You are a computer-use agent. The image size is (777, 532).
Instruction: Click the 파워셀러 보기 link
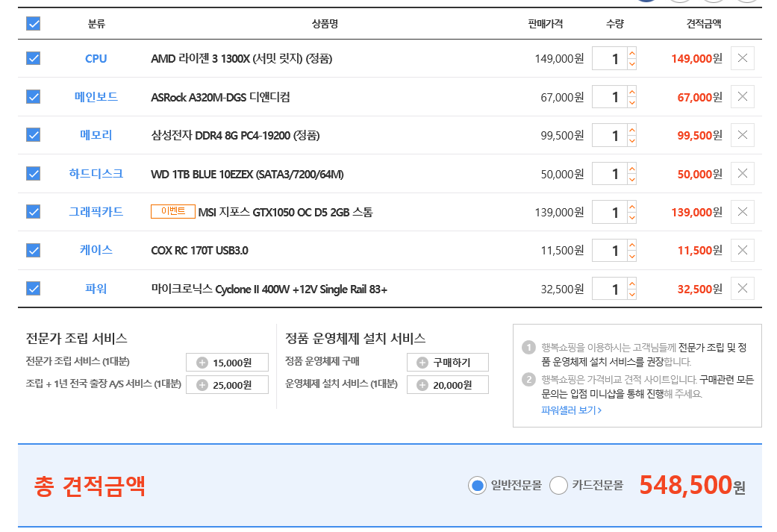(x=571, y=410)
